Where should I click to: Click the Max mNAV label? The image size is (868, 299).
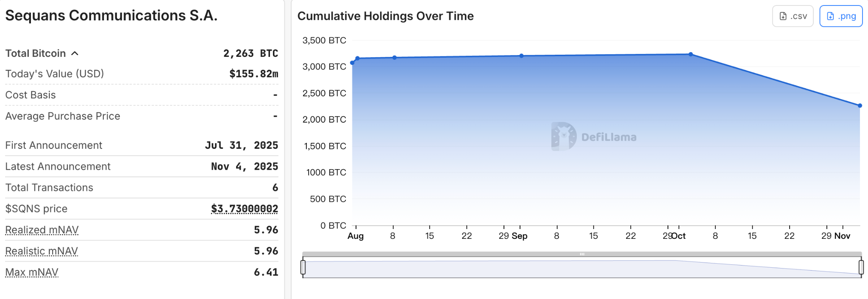click(x=32, y=272)
